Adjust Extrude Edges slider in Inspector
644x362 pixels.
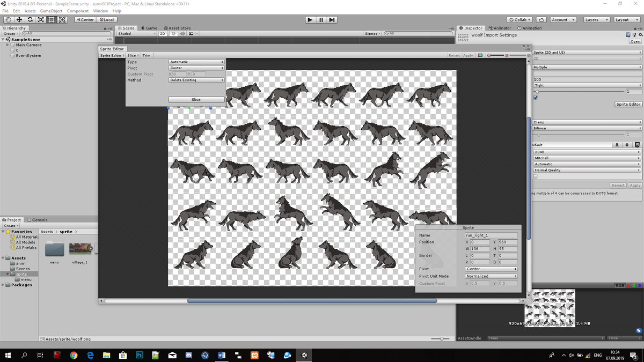577,92
